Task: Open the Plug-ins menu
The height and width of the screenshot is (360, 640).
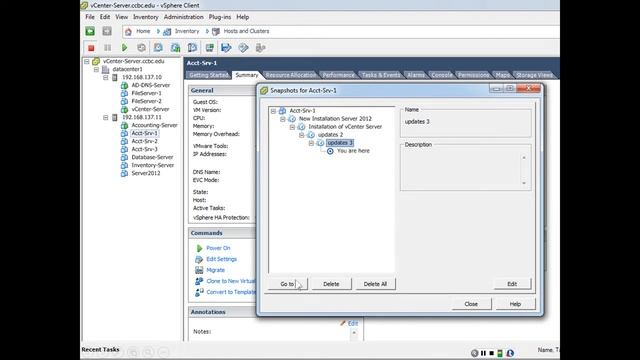Action: (x=220, y=17)
